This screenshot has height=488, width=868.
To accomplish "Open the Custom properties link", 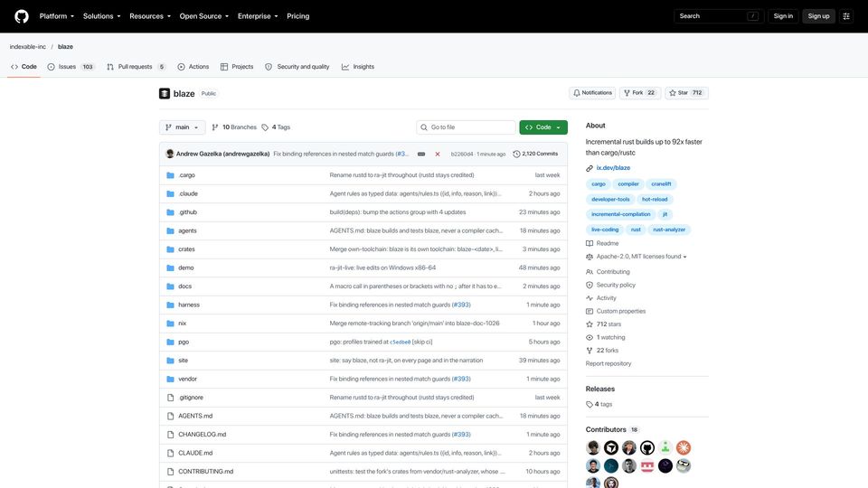I will [616, 311].
